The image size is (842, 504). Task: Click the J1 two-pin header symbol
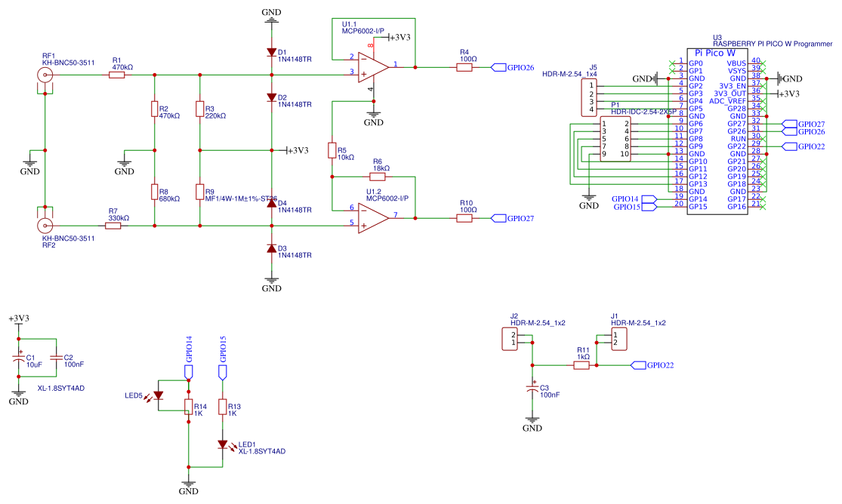tap(619, 340)
